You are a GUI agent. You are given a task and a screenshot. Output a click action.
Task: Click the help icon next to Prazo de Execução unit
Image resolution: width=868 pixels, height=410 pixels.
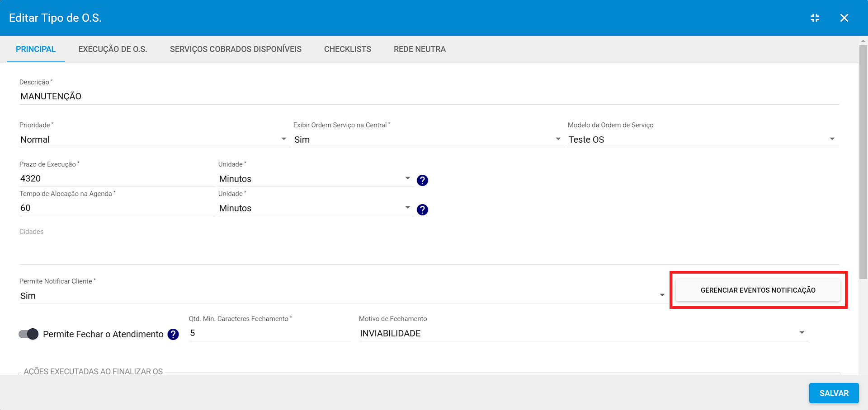[x=422, y=180]
